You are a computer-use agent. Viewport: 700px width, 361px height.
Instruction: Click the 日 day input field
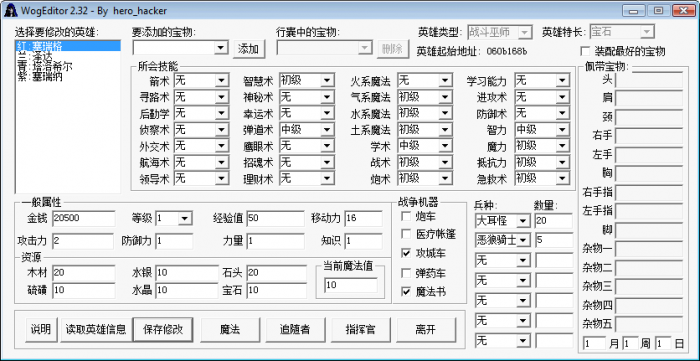point(663,344)
